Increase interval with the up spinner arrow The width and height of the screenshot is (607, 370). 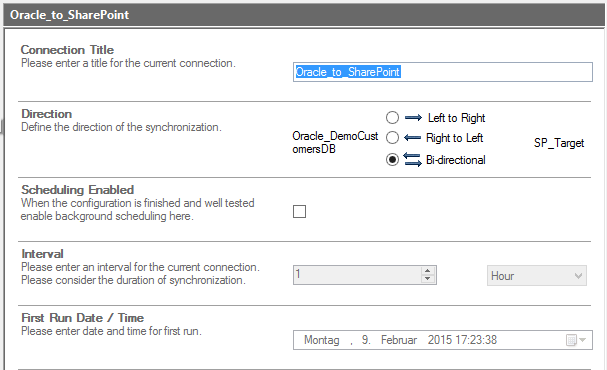427,271
